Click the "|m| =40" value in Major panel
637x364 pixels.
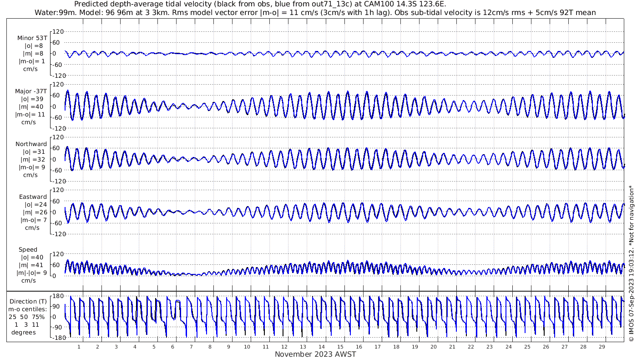32,107
